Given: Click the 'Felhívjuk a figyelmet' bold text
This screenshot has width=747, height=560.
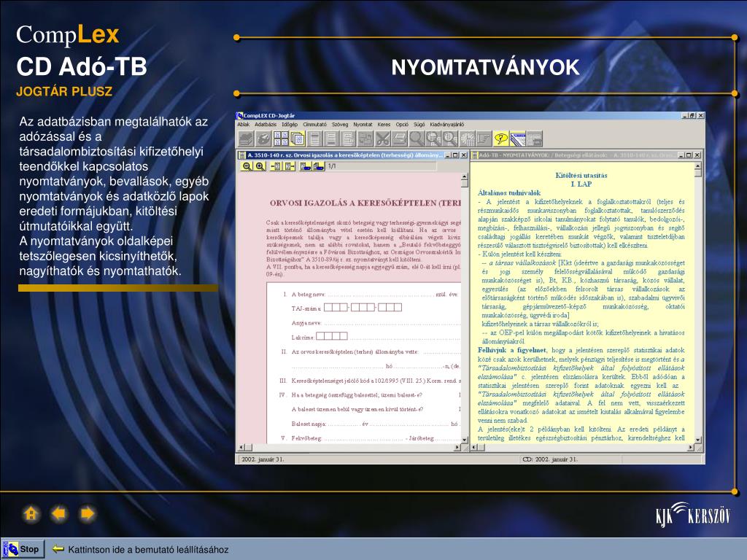Looking at the screenshot, I should click(512, 350).
